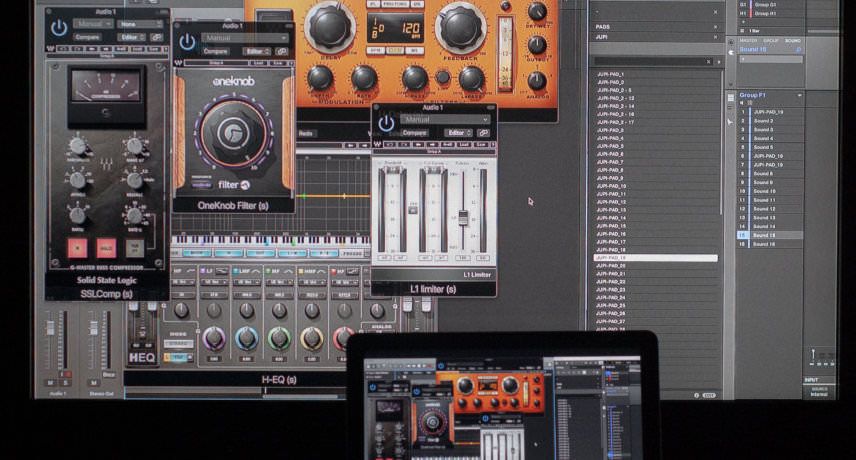This screenshot has height=460, width=856.
Task: Click L1 limiter release fader handle
Action: (x=463, y=218)
